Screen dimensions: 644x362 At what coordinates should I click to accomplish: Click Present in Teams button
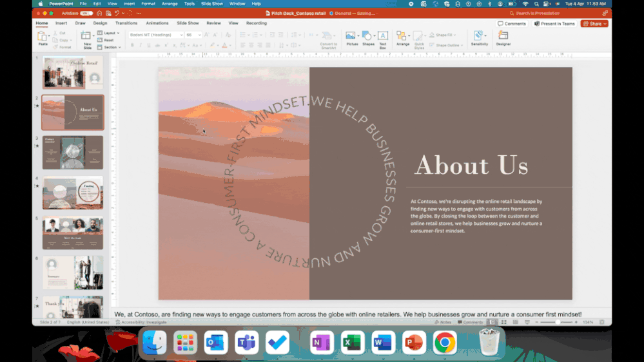[x=554, y=24]
